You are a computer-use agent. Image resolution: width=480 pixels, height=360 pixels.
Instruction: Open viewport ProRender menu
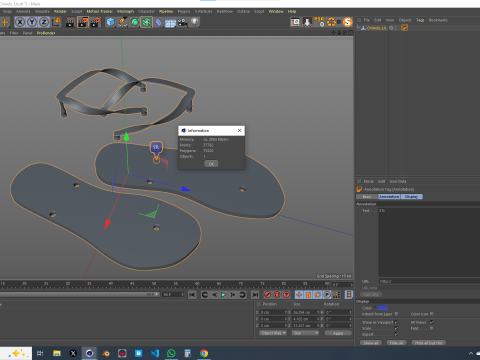tap(46, 33)
